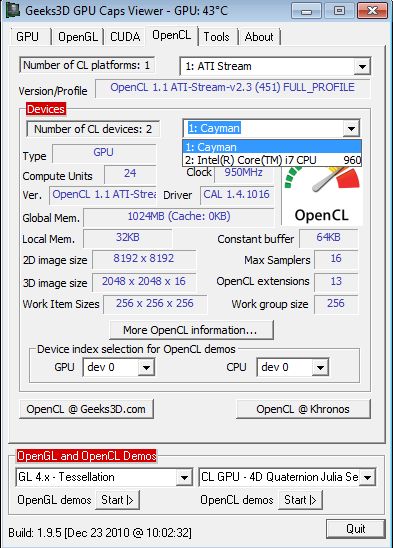Switch to the CUDA tab
Image resolution: width=393 pixels, height=548 pixels.
(125, 37)
